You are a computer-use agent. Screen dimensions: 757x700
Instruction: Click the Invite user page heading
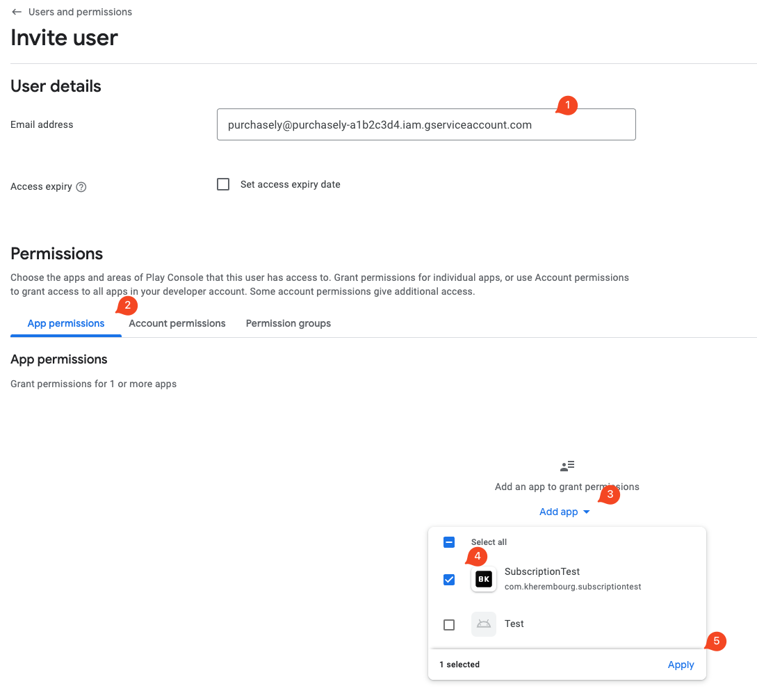click(x=64, y=38)
